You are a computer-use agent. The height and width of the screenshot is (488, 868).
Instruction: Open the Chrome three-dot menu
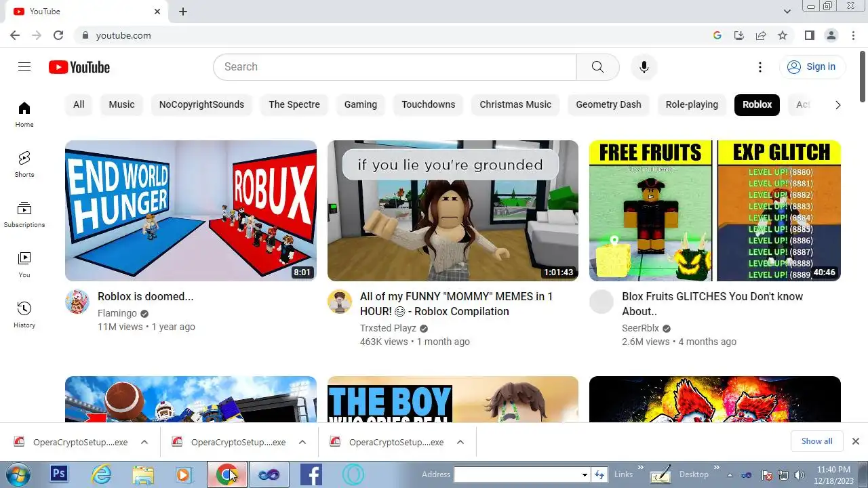[x=852, y=35]
